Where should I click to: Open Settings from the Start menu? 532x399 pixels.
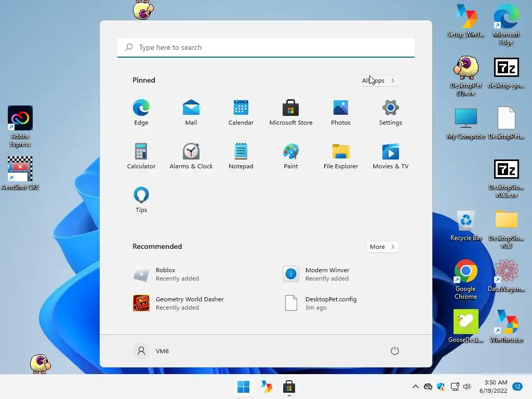[391, 112]
